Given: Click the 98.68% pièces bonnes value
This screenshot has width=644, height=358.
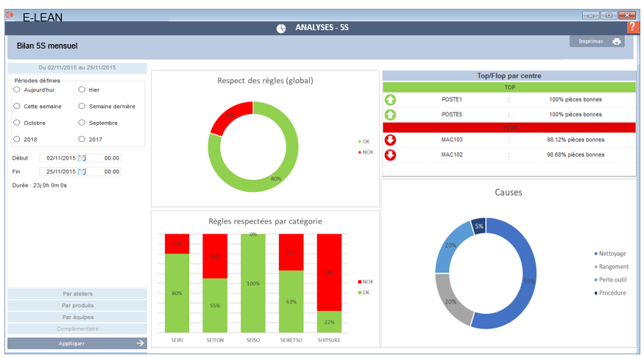Looking at the screenshot, I should [576, 154].
